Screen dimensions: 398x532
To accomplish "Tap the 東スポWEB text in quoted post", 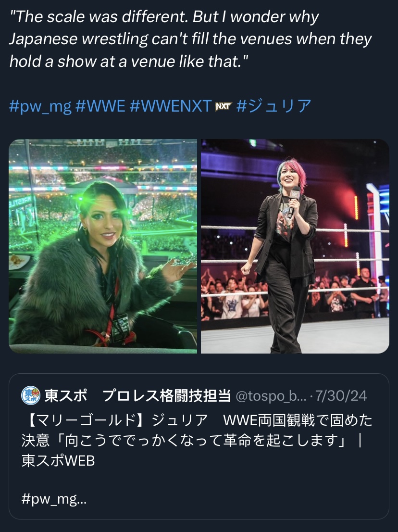I will 58,461.
